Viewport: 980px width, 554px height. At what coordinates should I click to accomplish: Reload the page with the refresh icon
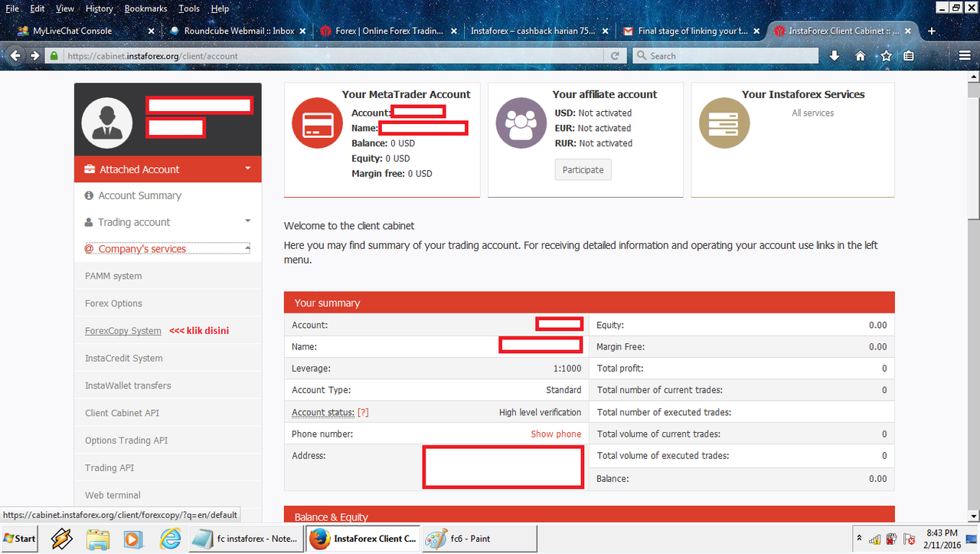pos(615,56)
